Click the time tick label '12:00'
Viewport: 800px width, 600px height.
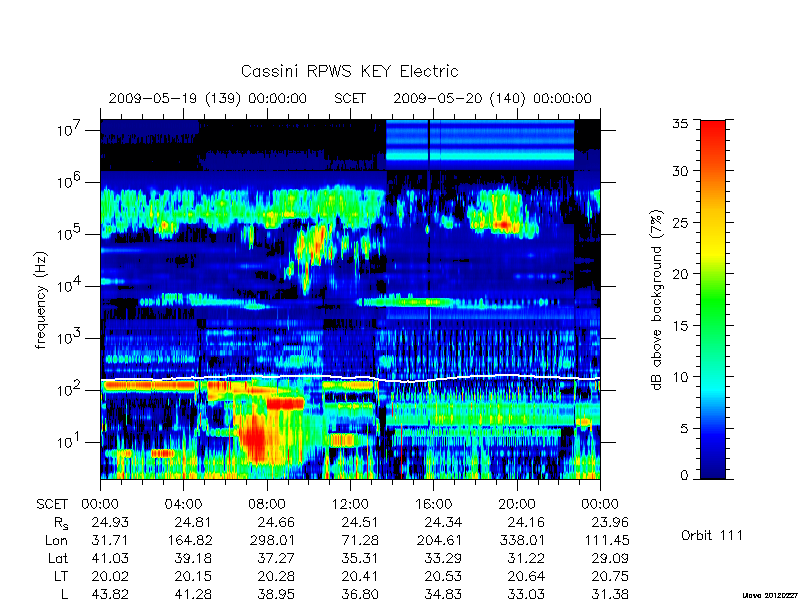click(350, 505)
